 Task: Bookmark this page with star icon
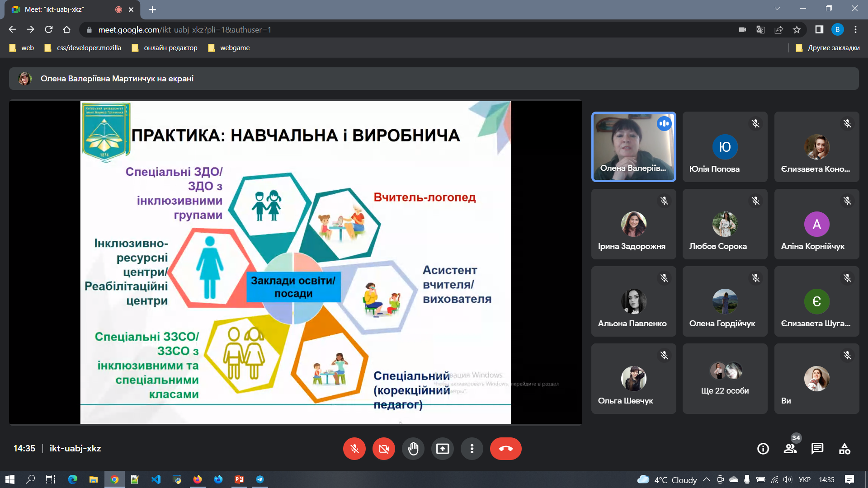797,30
